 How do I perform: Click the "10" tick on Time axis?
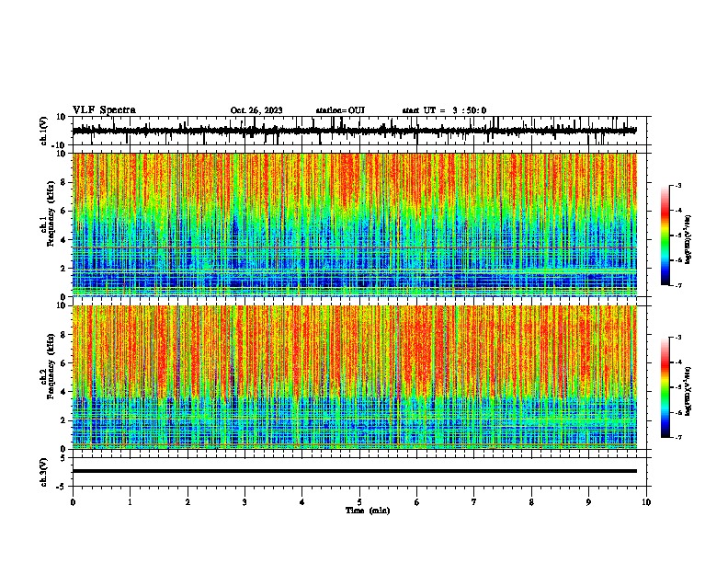(x=646, y=502)
